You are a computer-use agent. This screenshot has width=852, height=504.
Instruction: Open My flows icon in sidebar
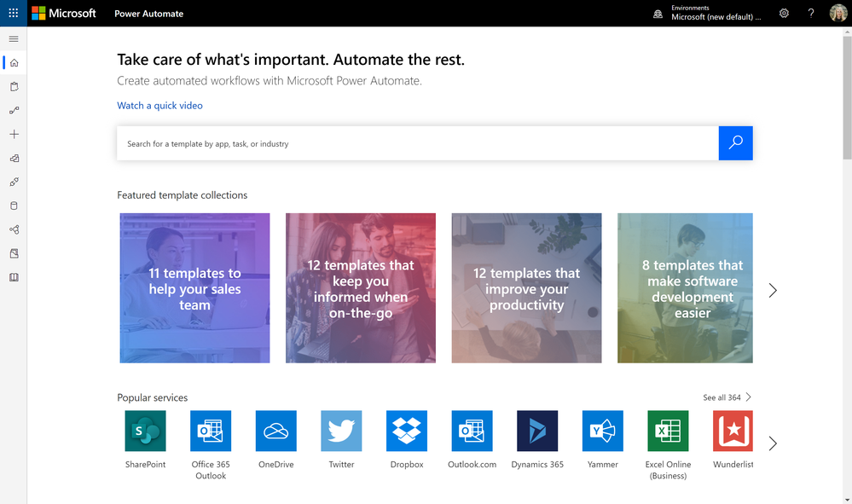(x=14, y=110)
